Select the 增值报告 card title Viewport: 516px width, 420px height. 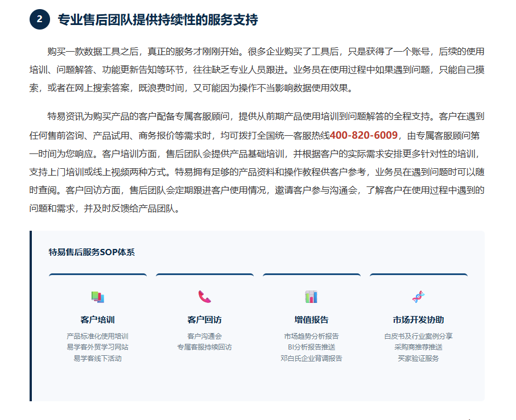click(311, 320)
